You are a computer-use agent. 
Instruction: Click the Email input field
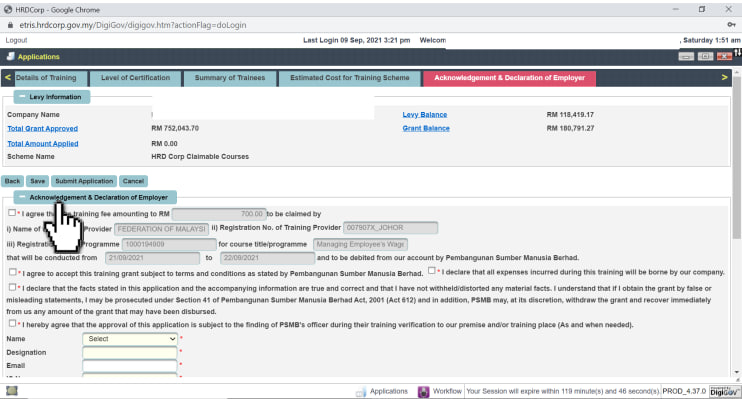click(130, 366)
